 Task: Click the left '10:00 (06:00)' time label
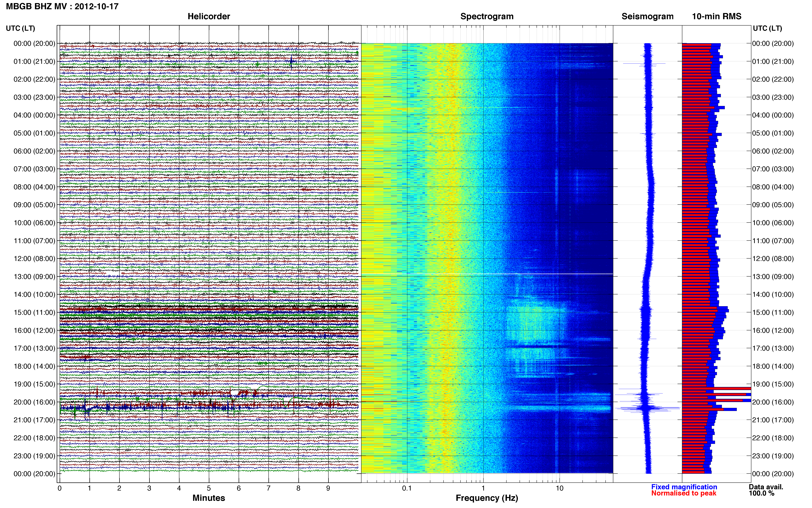[x=34, y=223]
